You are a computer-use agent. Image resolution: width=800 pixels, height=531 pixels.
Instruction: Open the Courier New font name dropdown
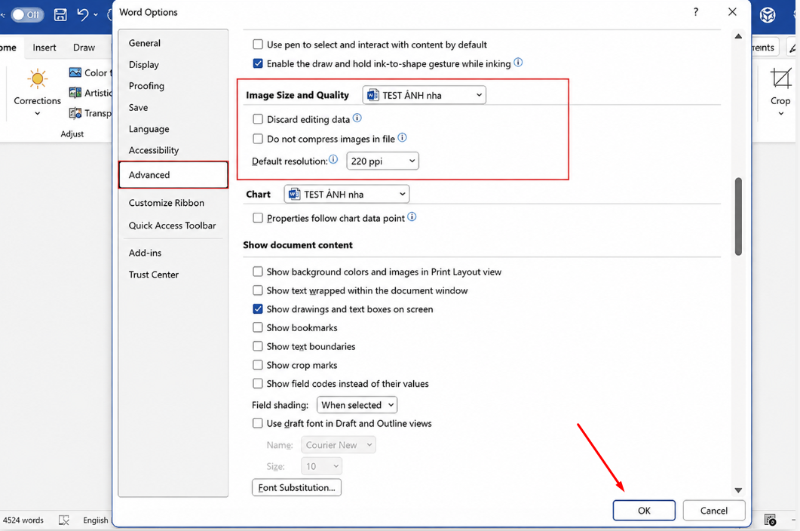click(x=338, y=445)
